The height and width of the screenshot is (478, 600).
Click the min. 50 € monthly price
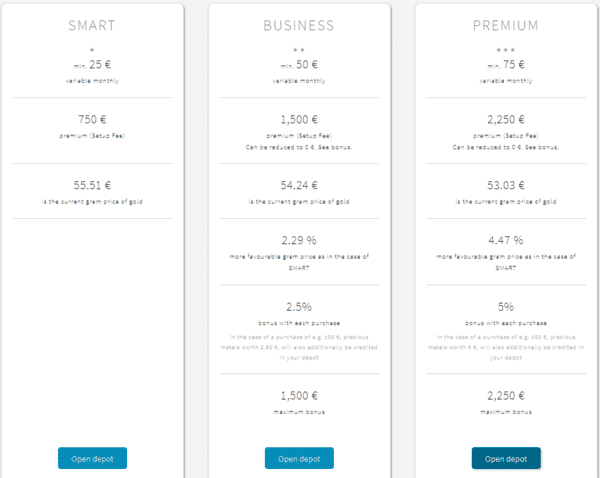coord(299,65)
